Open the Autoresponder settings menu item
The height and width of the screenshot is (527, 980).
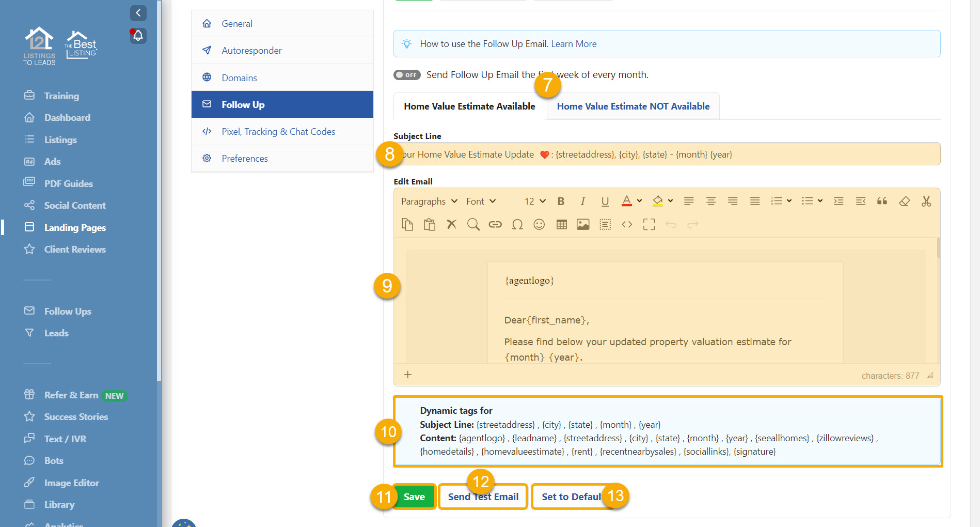pyautogui.click(x=251, y=51)
